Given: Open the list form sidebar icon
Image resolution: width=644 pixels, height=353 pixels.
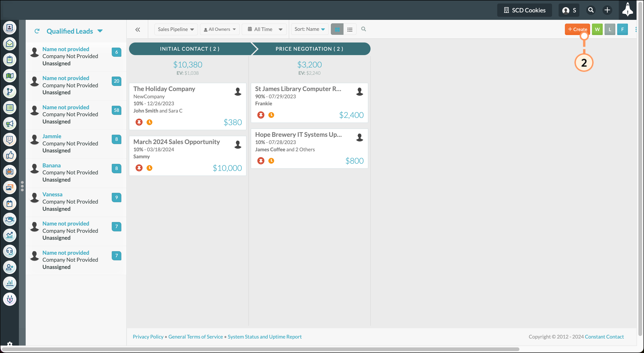Looking at the screenshot, I should [x=10, y=108].
